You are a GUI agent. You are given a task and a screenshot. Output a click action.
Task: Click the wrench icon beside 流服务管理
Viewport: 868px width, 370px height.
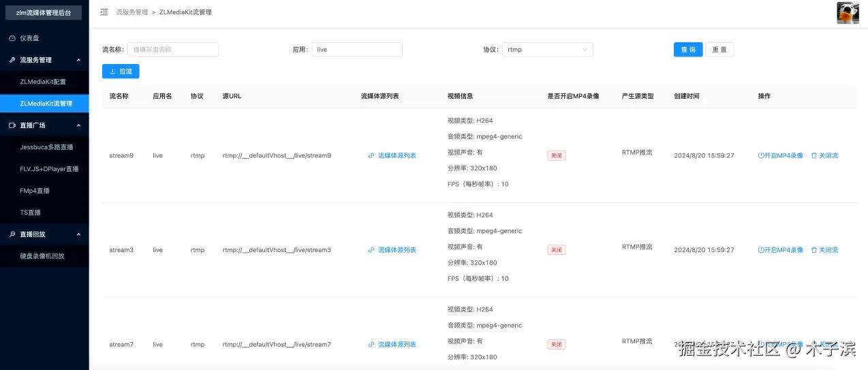pyautogui.click(x=12, y=60)
